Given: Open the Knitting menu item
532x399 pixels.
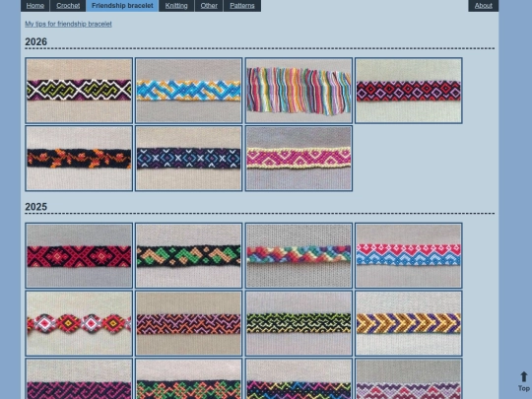Looking at the screenshot, I should point(176,6).
